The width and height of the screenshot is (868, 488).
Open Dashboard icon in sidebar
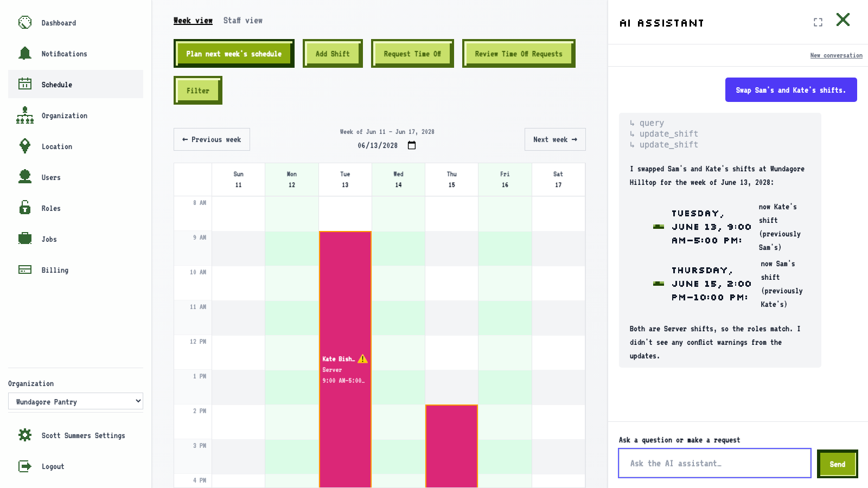25,22
